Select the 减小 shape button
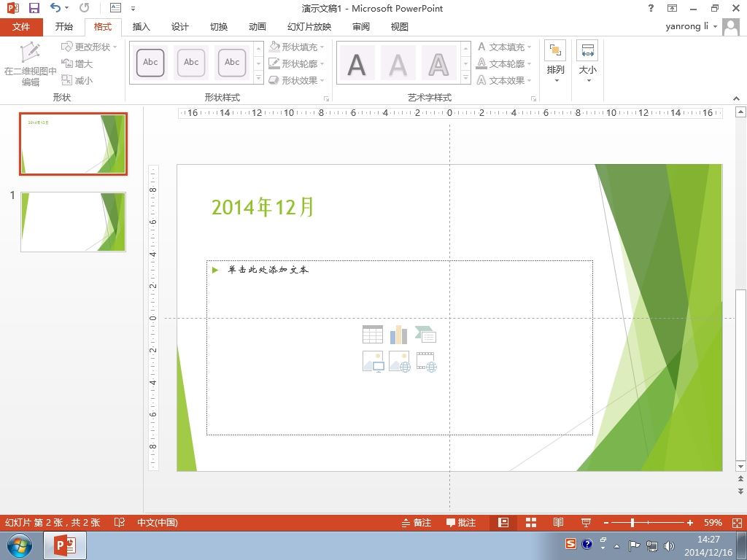 coord(77,80)
